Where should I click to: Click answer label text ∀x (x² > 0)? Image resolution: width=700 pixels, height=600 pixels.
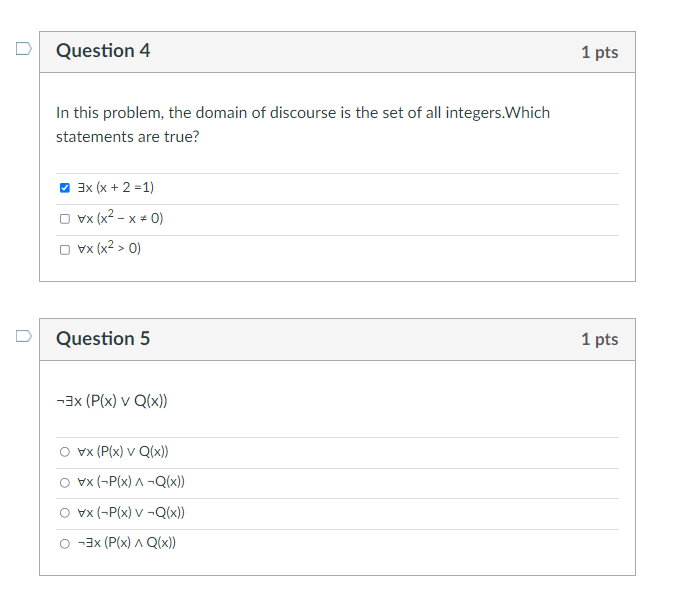[108, 249]
